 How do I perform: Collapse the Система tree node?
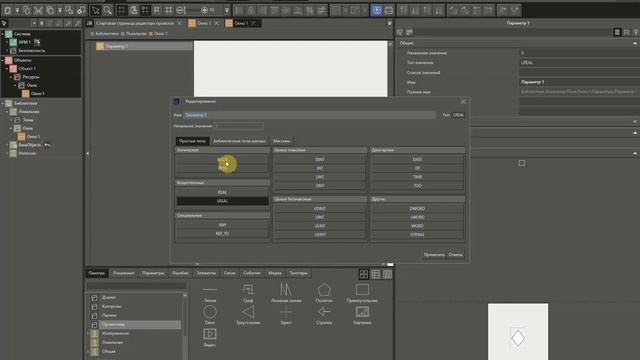point(3,34)
